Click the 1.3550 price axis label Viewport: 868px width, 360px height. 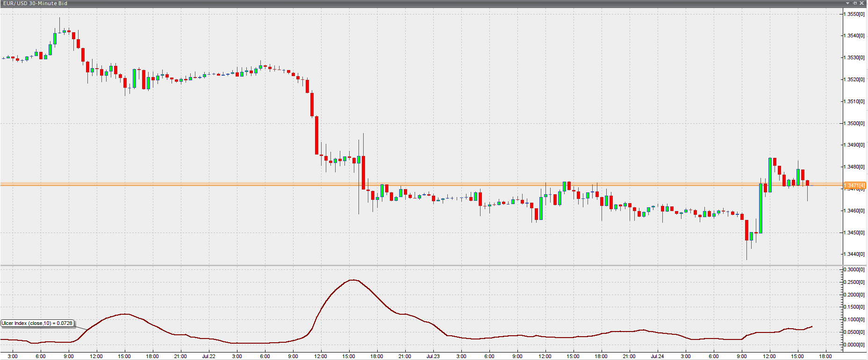click(x=854, y=14)
